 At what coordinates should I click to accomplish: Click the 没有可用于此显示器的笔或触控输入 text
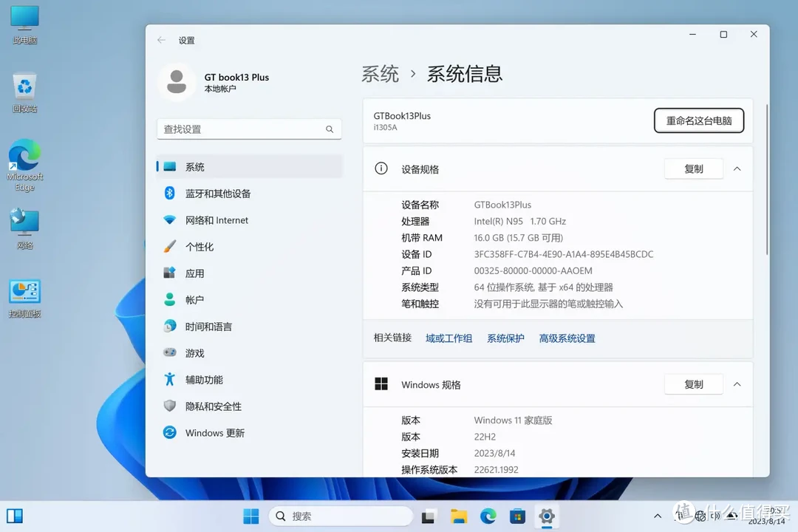point(548,304)
